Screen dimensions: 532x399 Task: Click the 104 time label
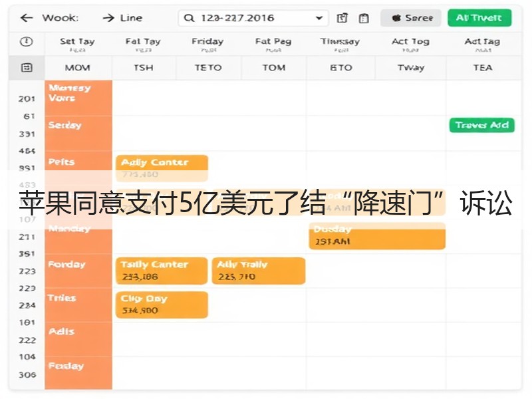tap(27, 357)
